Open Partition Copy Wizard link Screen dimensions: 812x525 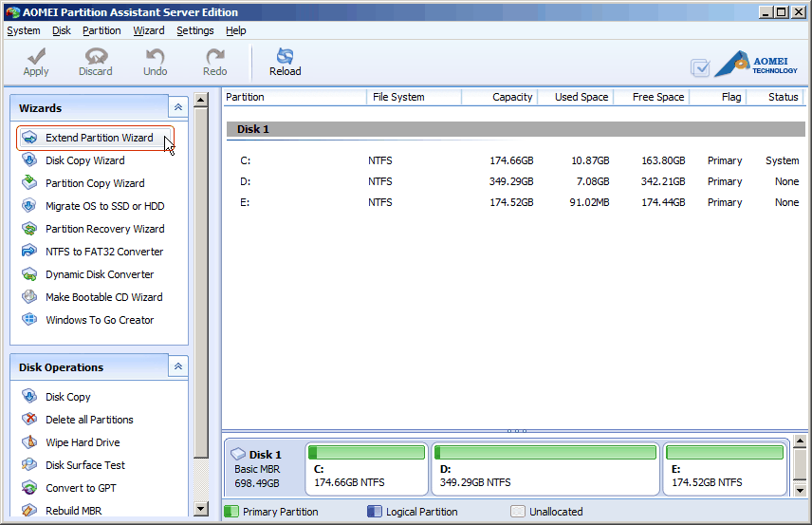coord(95,183)
